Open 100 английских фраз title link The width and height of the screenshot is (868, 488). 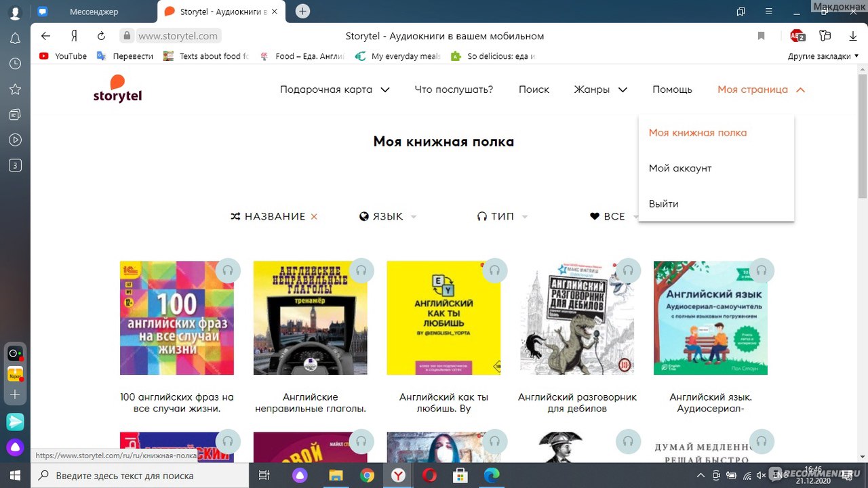176,403
